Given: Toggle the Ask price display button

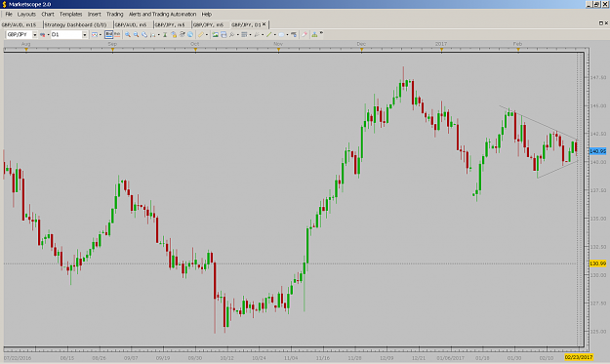Looking at the screenshot, I should click(117, 34).
